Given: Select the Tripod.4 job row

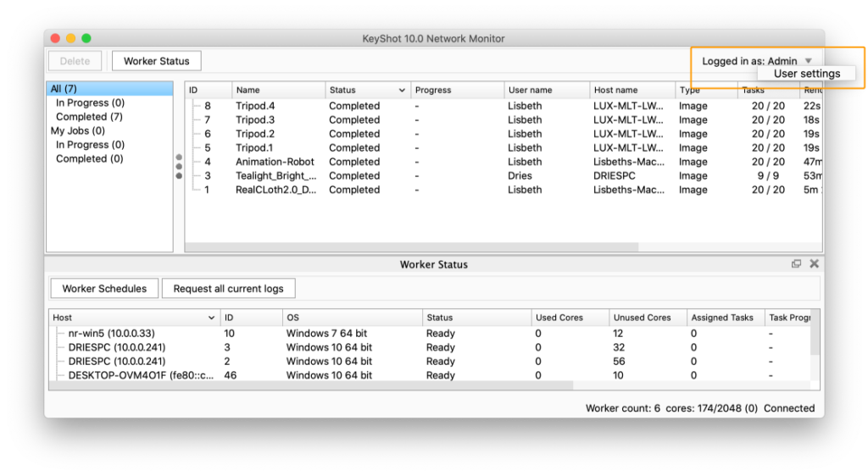Looking at the screenshot, I should [x=255, y=106].
